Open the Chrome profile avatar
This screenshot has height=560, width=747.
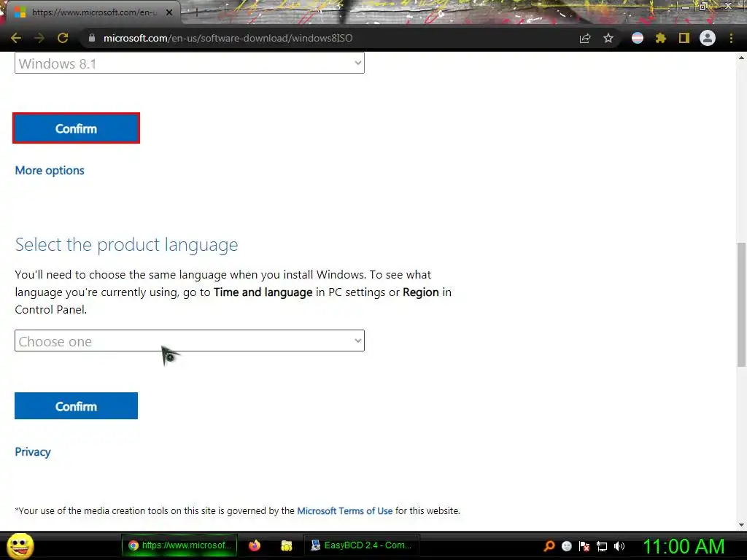point(708,38)
